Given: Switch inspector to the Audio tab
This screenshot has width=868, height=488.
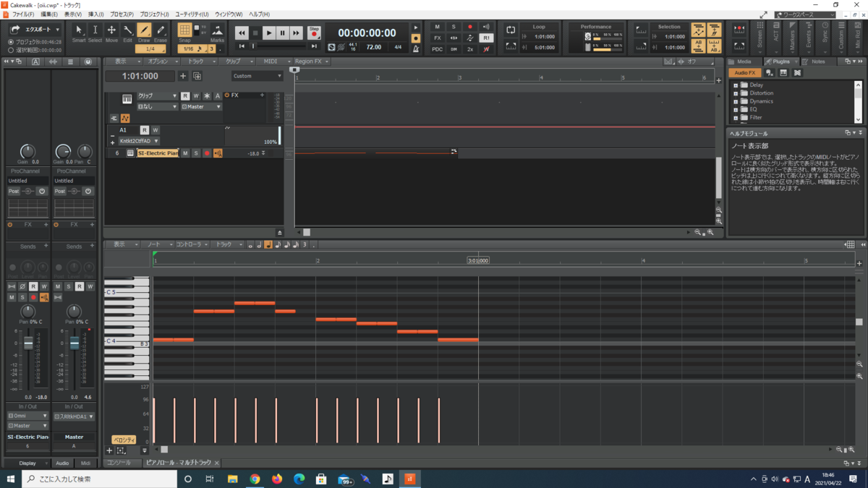Looking at the screenshot, I should tap(62, 463).
